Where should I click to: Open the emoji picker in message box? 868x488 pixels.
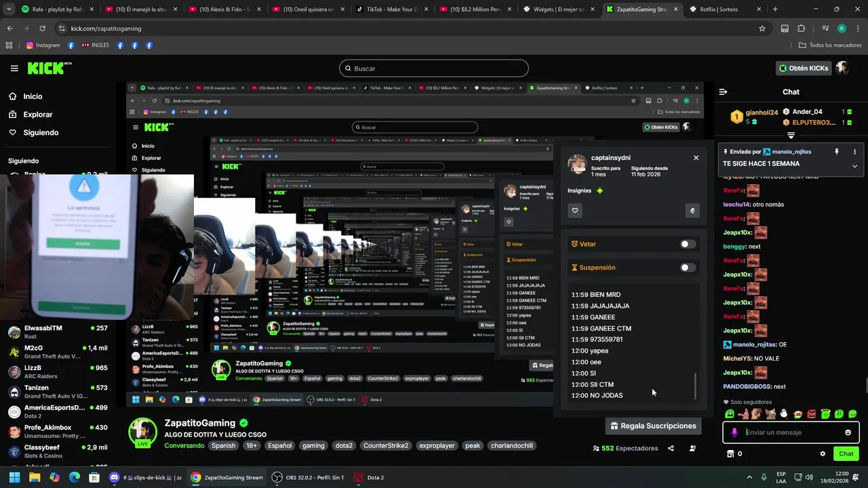tap(848, 432)
